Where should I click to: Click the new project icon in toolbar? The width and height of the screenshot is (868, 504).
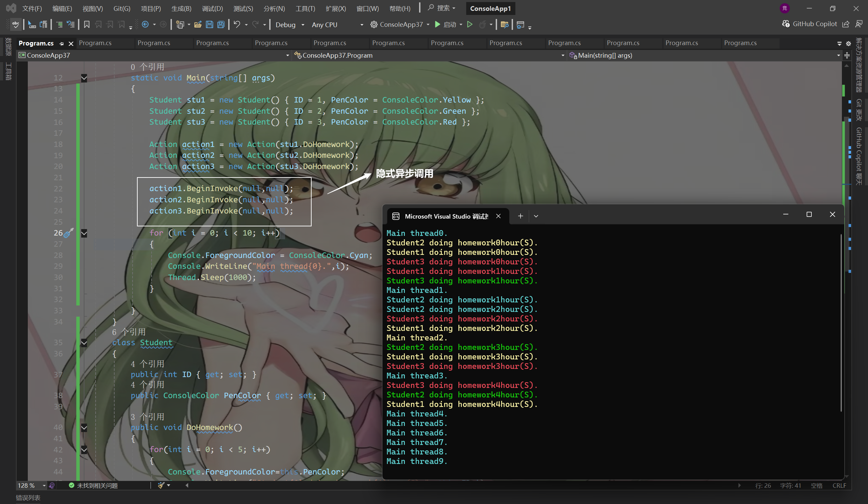tap(180, 24)
